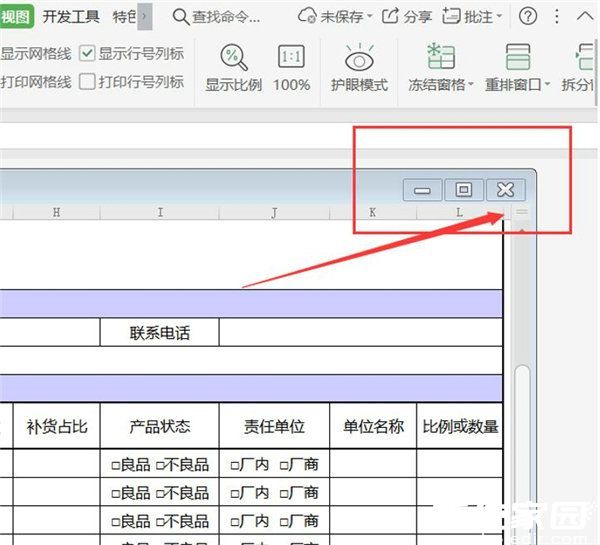
Task: Select the 视图 ribbon tab
Action: tap(16, 16)
